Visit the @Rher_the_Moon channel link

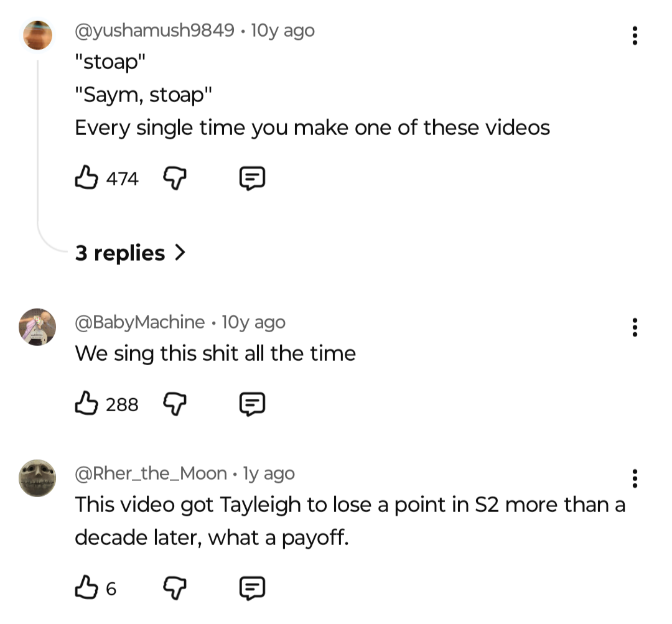[x=151, y=473]
